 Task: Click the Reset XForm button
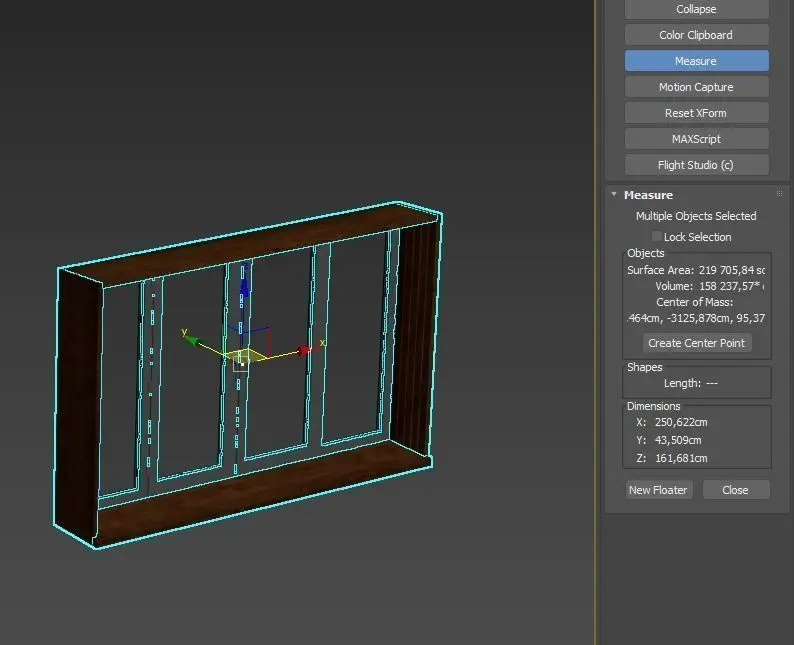(x=696, y=113)
